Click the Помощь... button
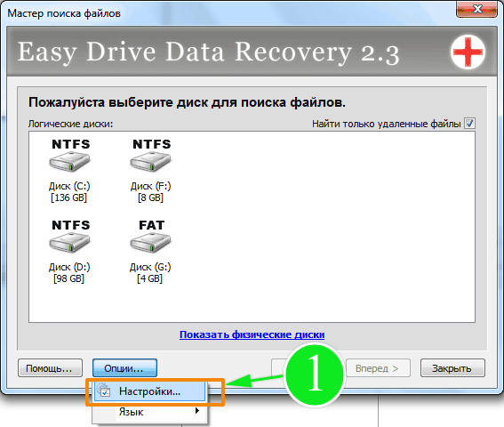The image size is (504, 427). coord(50,367)
